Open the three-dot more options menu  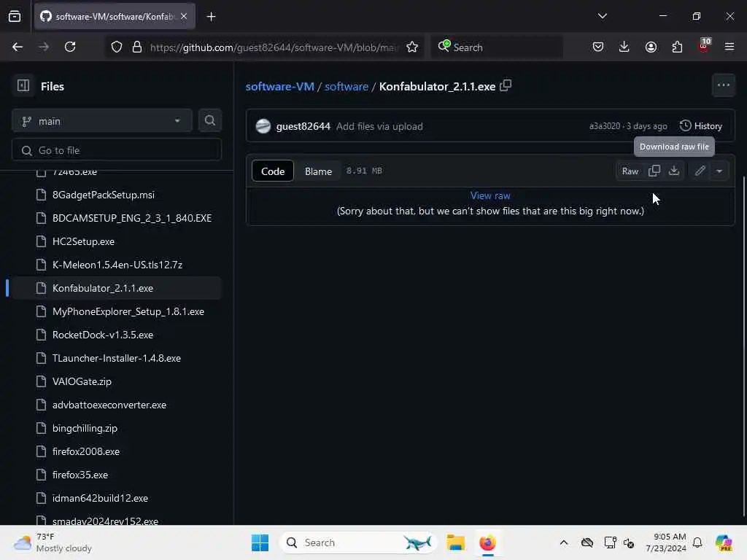723,85
